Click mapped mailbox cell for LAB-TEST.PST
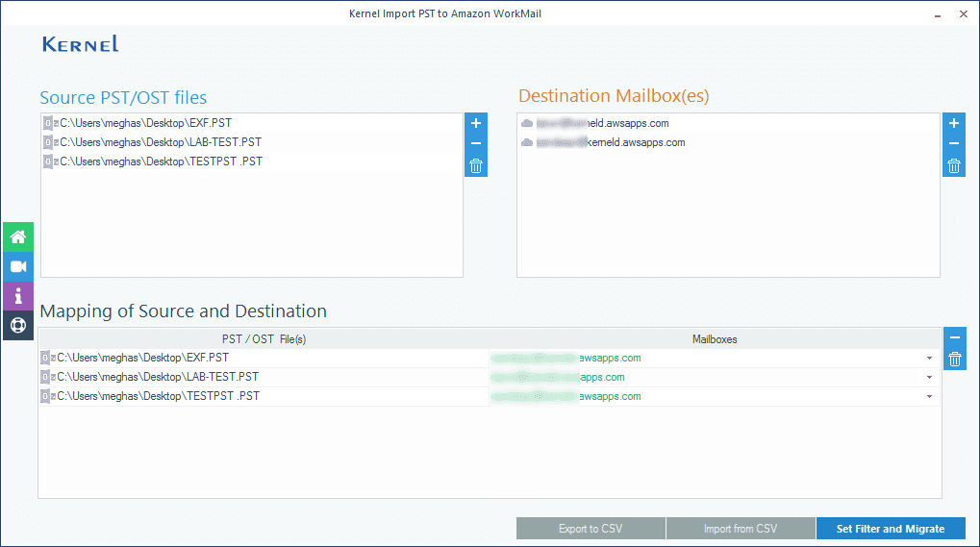The height and width of the screenshot is (547, 980). [715, 378]
